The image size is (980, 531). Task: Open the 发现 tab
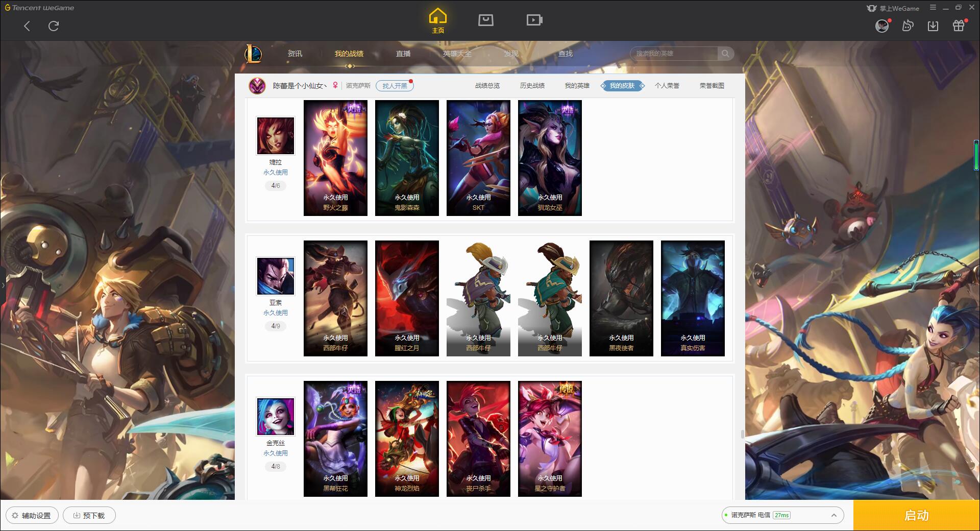(x=511, y=54)
